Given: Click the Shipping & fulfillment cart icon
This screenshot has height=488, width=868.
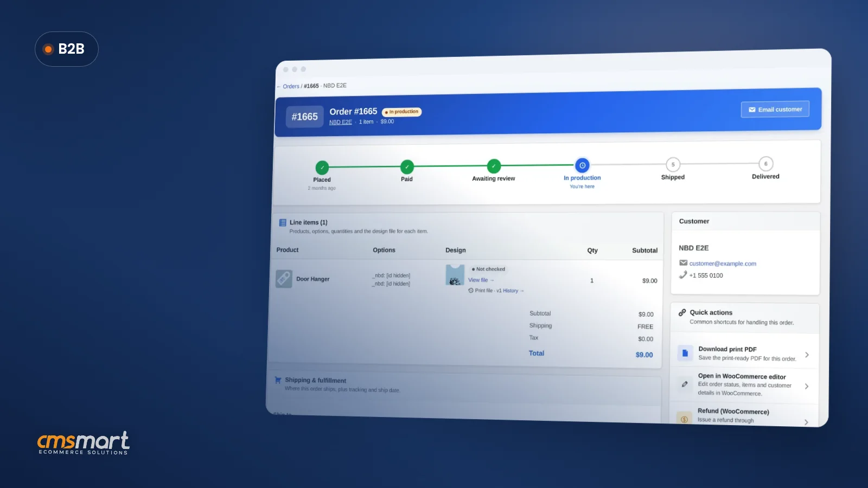Looking at the screenshot, I should tap(278, 380).
